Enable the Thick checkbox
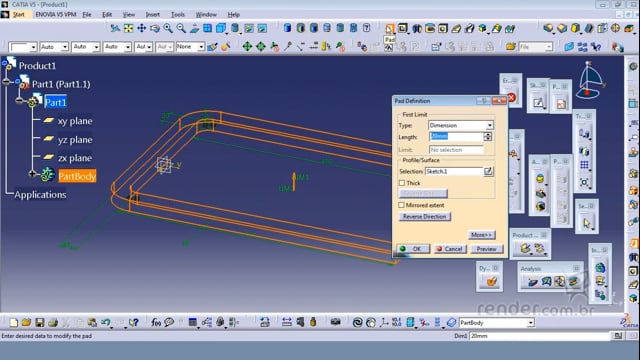The image size is (640, 360). click(402, 183)
